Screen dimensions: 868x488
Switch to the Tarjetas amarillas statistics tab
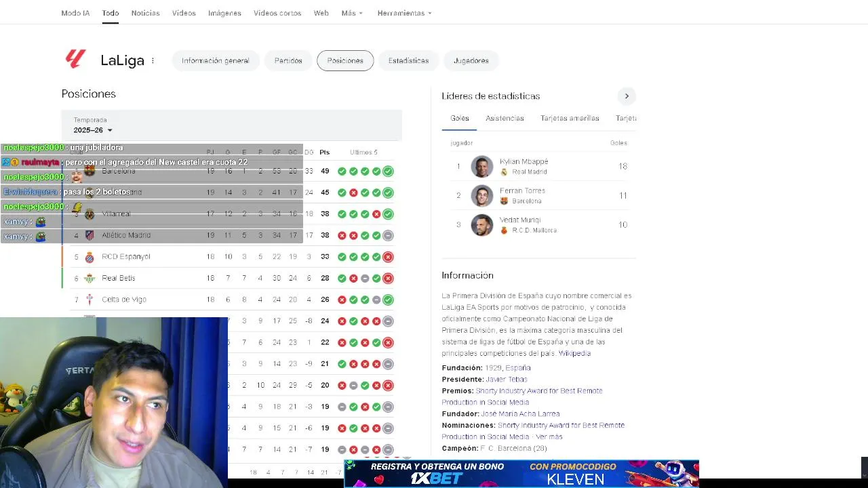pos(570,118)
